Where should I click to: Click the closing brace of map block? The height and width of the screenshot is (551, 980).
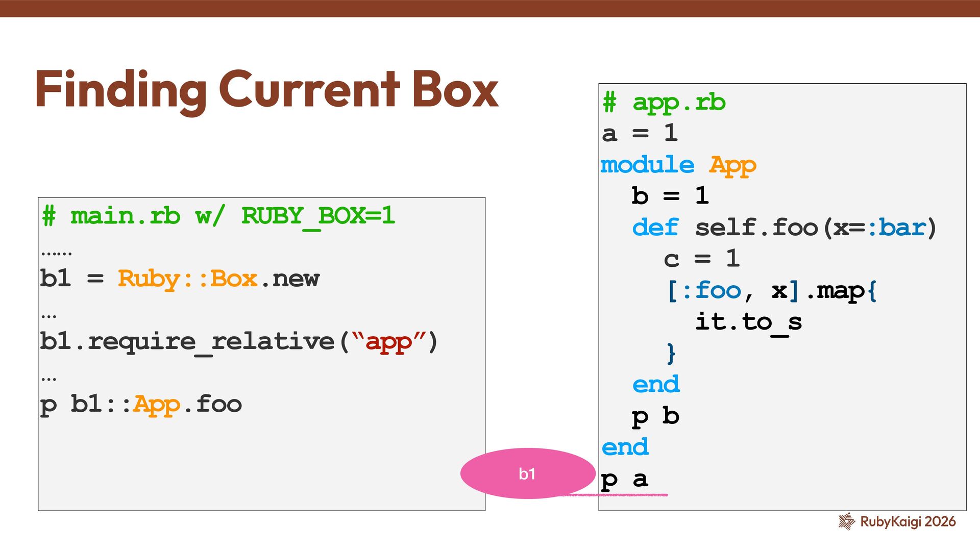[671, 353]
